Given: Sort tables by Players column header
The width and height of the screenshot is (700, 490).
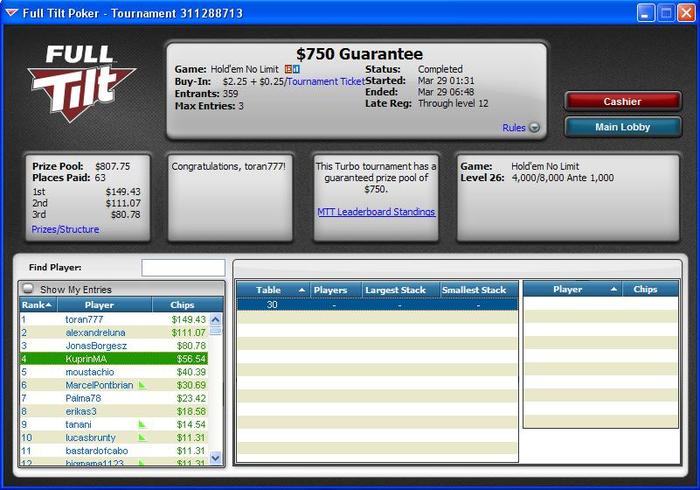Looking at the screenshot, I should tap(335, 290).
